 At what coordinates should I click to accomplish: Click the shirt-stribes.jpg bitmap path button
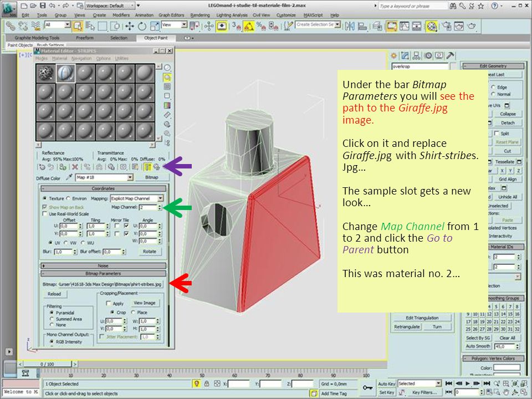pos(110,284)
